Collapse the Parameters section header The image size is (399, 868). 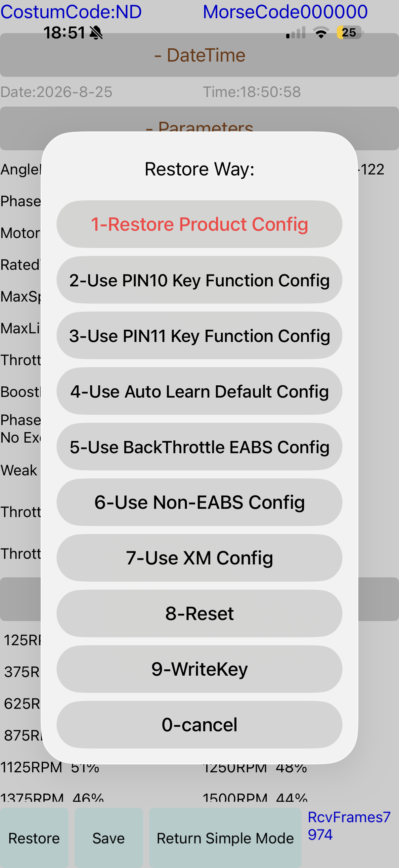pyautogui.click(x=199, y=128)
